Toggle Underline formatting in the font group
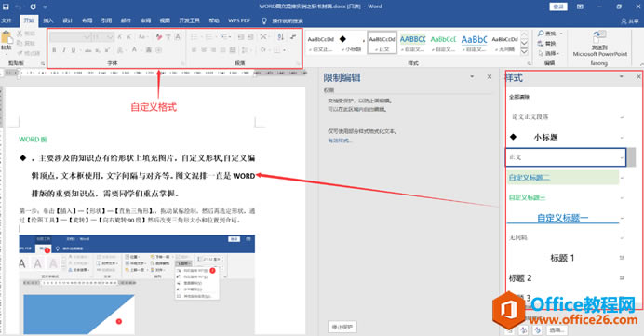644x336 pixels. click(x=74, y=50)
